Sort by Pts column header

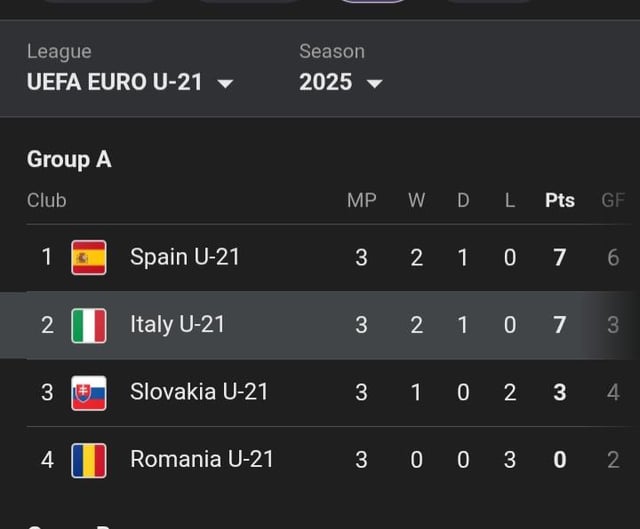[x=560, y=200]
